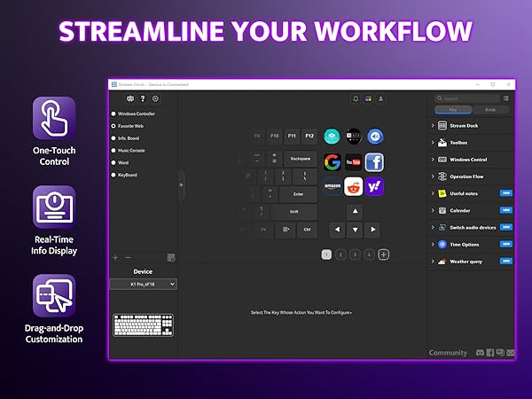Select the keyboard device thumbnail
The height and width of the screenshot is (399, 532).
click(x=143, y=325)
